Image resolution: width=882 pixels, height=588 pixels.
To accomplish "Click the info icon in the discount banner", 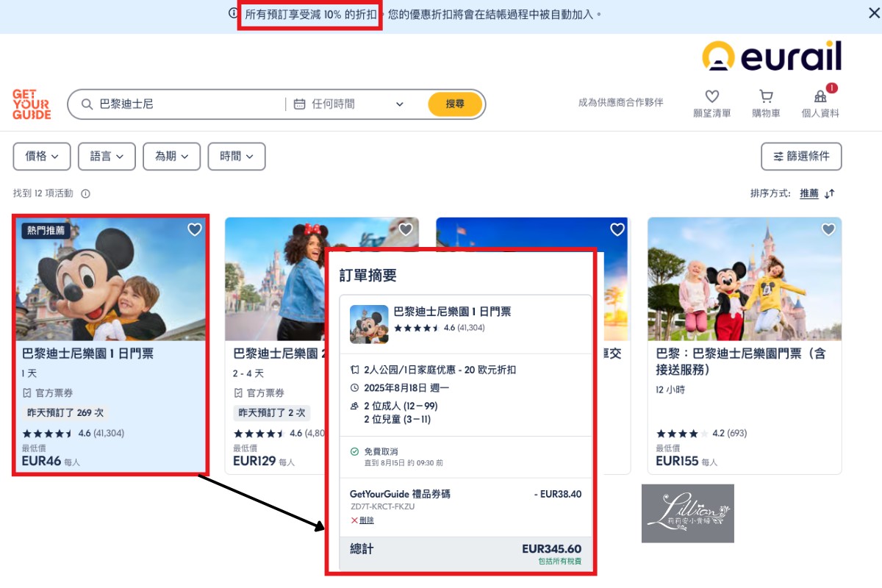I will tap(233, 13).
